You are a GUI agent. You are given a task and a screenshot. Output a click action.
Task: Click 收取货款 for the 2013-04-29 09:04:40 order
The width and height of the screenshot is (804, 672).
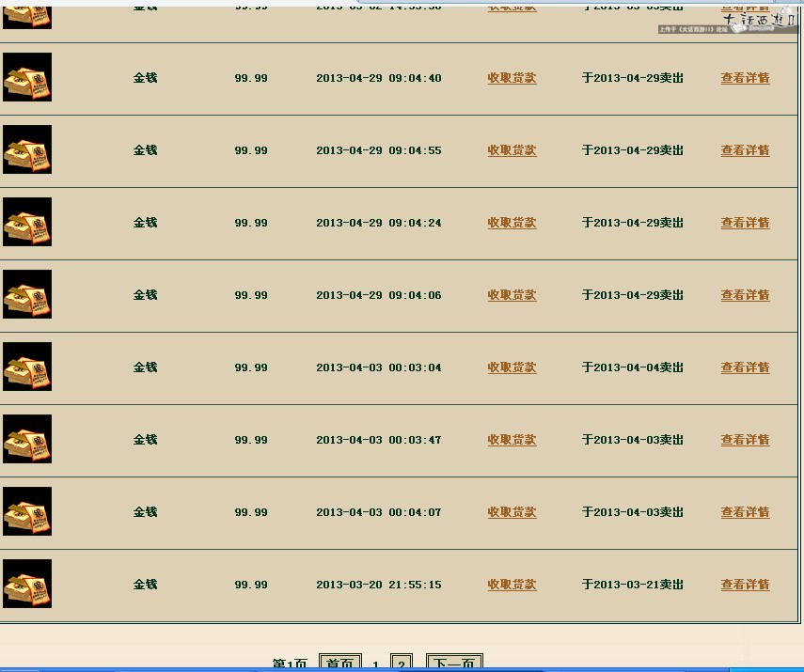[x=512, y=78]
